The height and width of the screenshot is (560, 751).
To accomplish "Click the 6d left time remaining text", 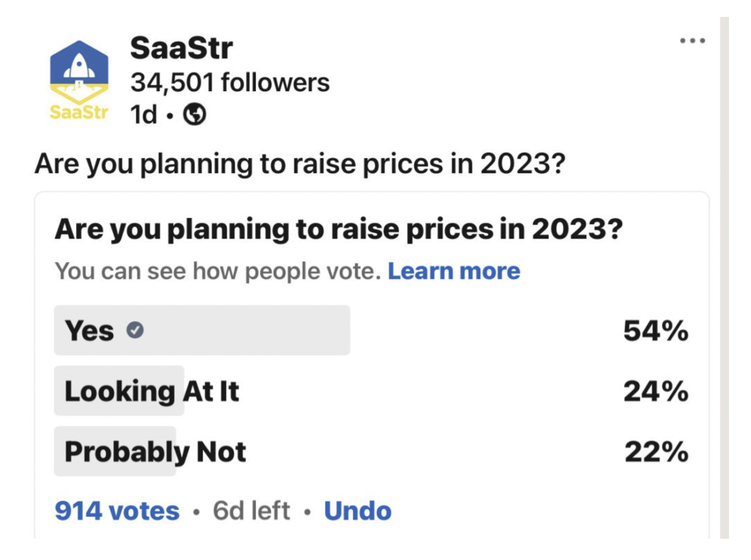I will (x=251, y=511).
